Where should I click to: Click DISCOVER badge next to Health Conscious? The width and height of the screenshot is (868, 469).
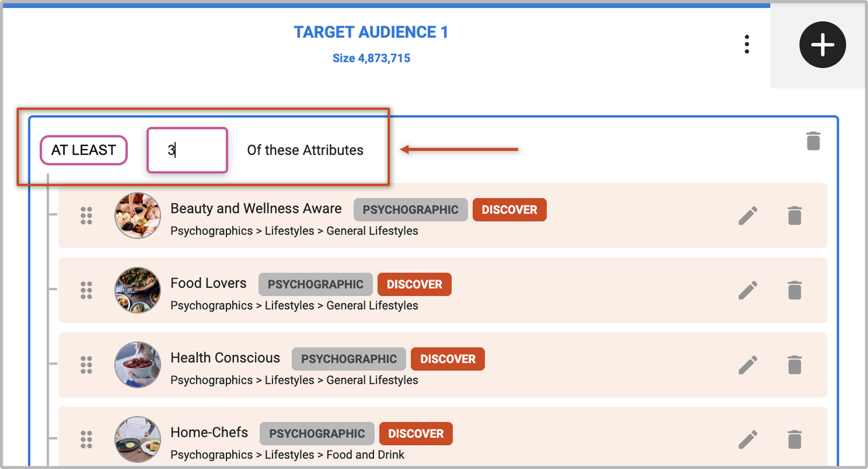[x=448, y=359]
